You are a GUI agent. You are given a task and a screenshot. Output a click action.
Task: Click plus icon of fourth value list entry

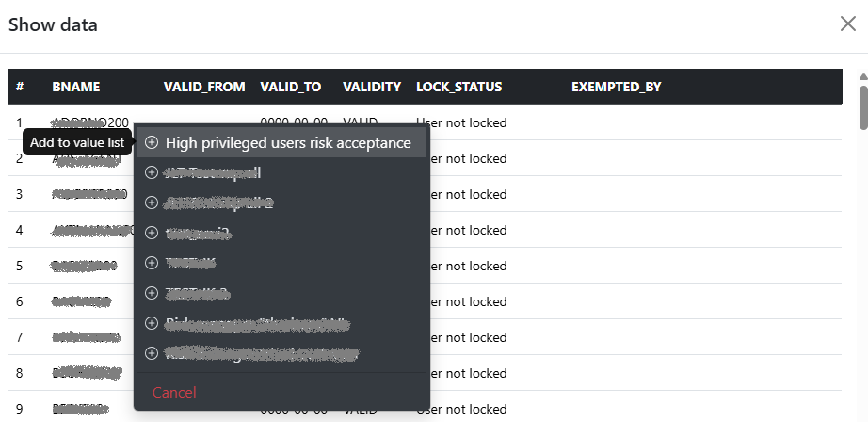[152, 233]
